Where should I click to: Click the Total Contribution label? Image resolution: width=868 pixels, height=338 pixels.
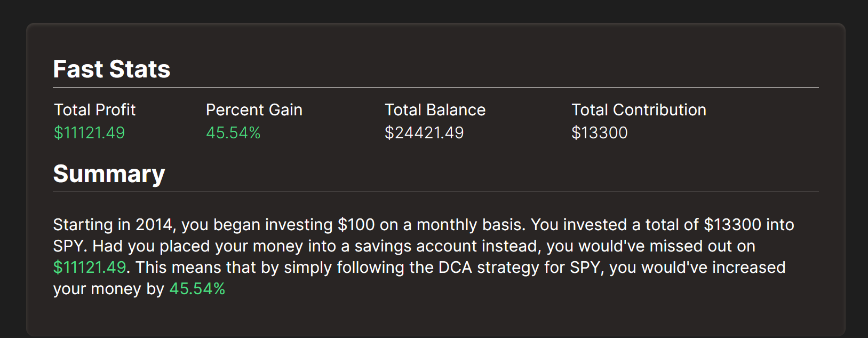pyautogui.click(x=639, y=110)
